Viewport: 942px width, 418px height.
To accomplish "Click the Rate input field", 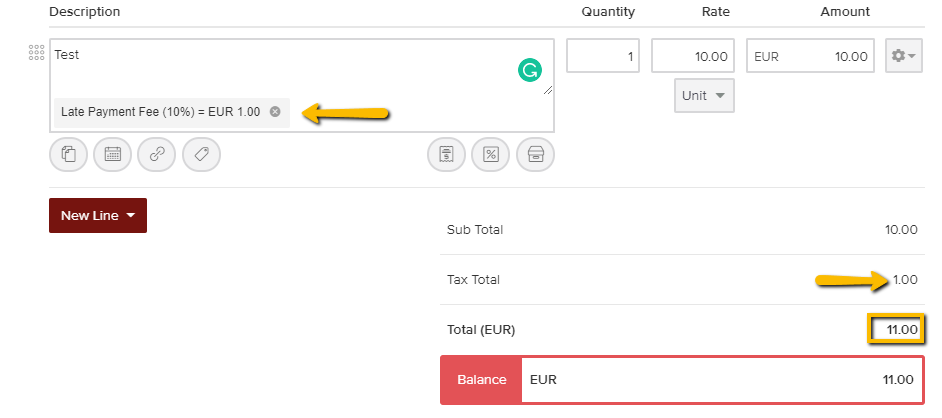I will click(693, 56).
